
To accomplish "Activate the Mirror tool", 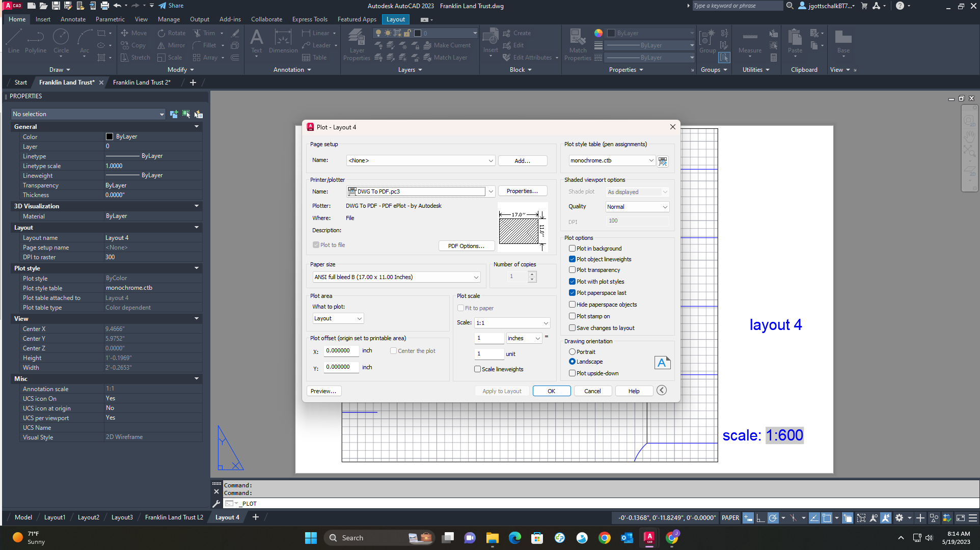I will [x=171, y=45].
